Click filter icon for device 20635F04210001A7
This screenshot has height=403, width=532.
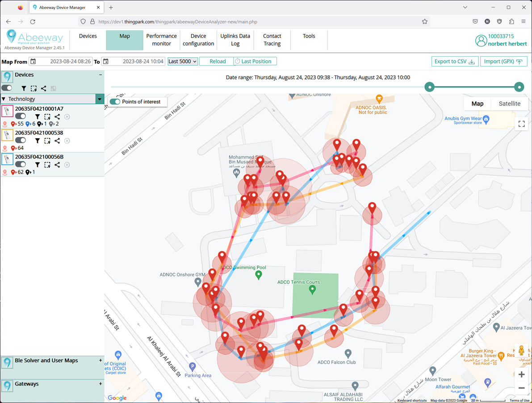click(38, 116)
